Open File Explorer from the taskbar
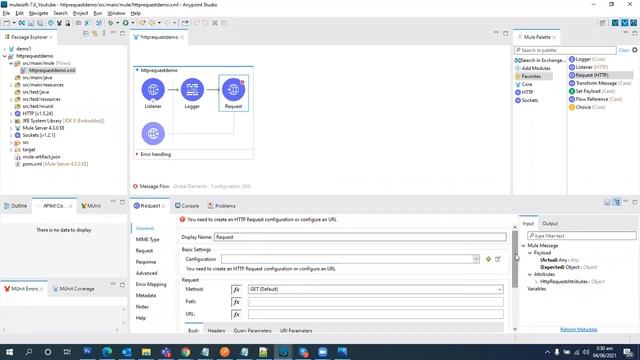Screen dimensions: 640x360 point(146,351)
